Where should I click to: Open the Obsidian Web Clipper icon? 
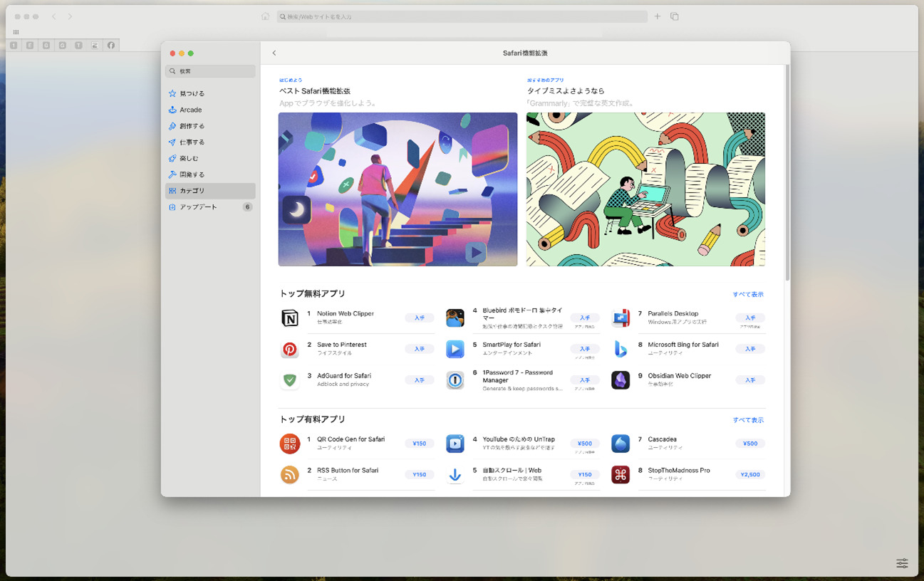coord(621,380)
